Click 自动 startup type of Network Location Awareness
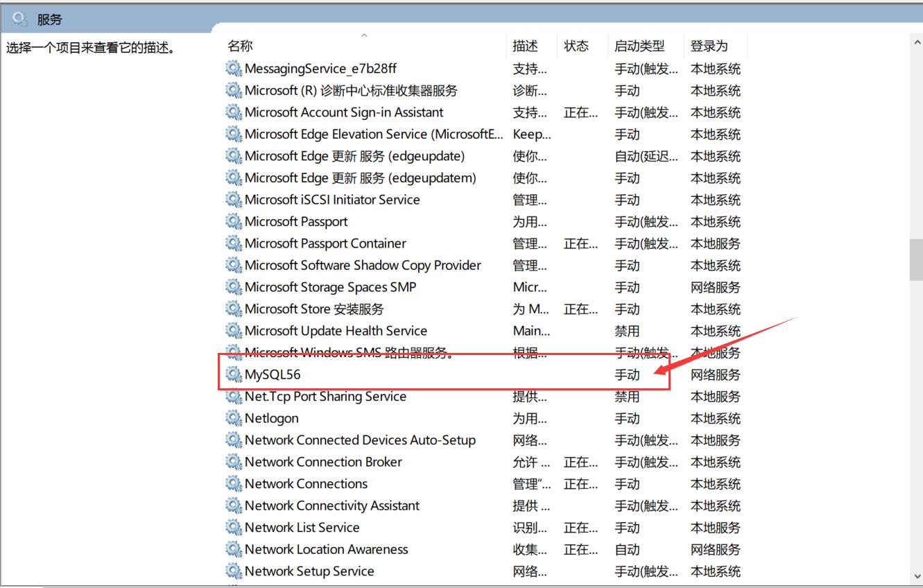The height and width of the screenshot is (588, 923). [x=628, y=549]
